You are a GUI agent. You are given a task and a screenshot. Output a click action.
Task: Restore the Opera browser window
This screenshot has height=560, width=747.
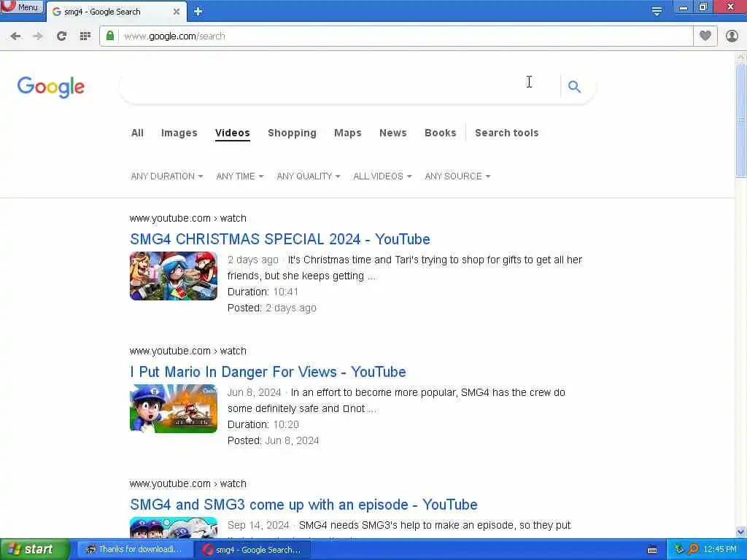(x=703, y=7)
